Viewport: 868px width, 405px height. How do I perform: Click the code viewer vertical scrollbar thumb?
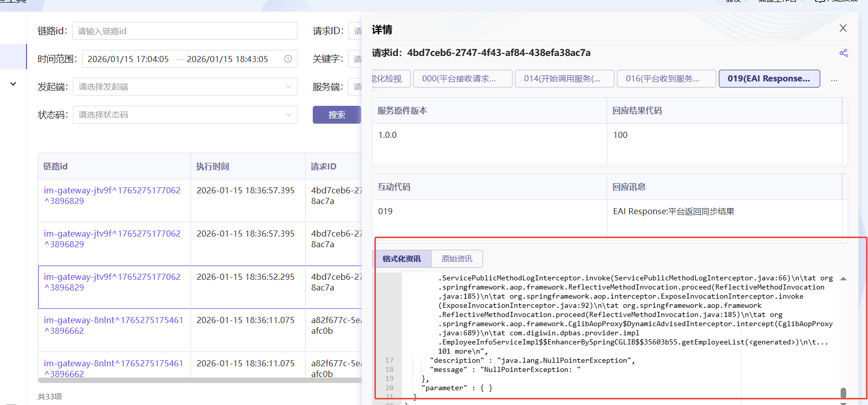[843, 393]
